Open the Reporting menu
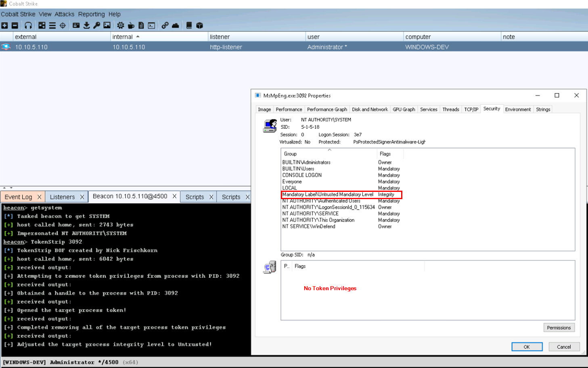Image resolution: width=588 pixels, height=368 pixels. point(91,14)
